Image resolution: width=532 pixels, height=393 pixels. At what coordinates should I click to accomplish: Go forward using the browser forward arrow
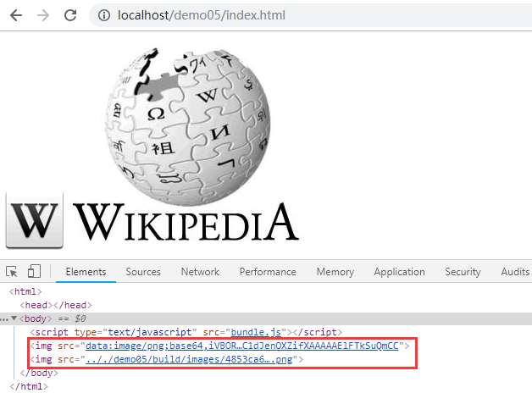pos(43,15)
